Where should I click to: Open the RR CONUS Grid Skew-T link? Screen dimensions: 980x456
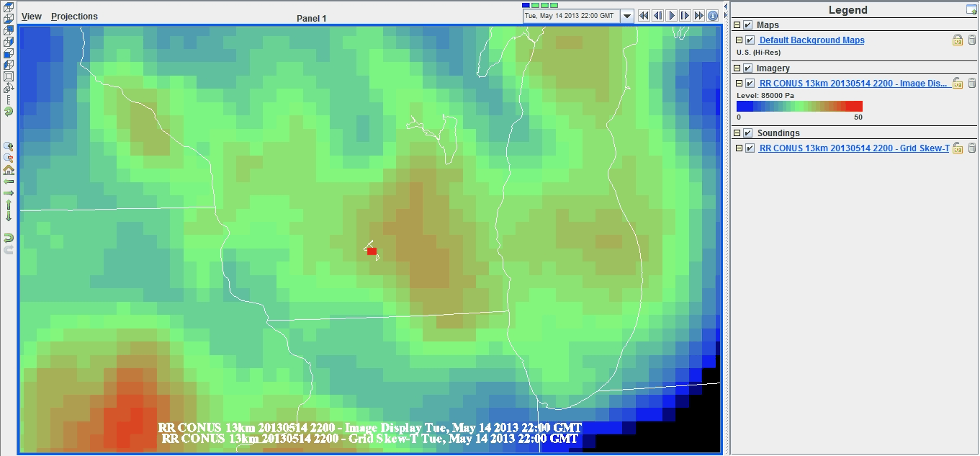pyautogui.click(x=854, y=148)
